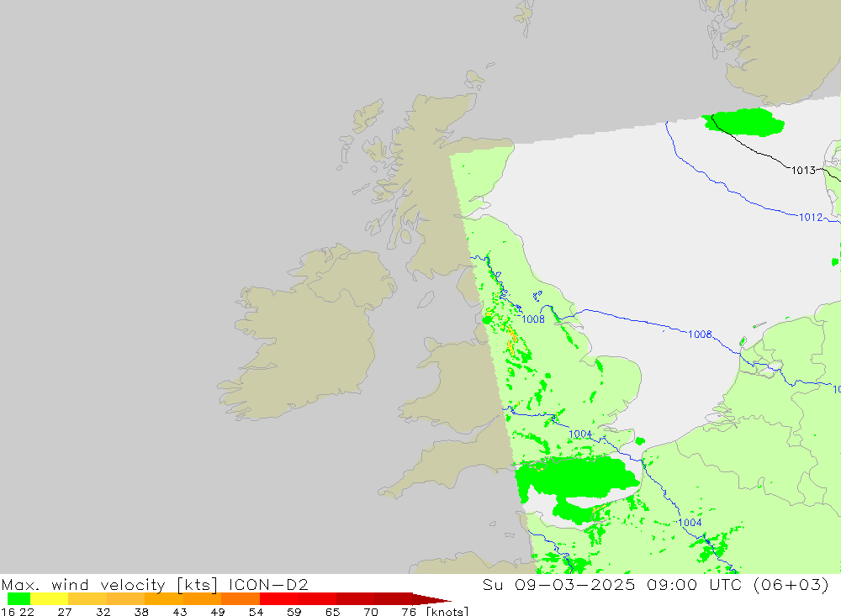Click the light orange 27–32 knots legend swatch

pyautogui.click(x=87, y=599)
